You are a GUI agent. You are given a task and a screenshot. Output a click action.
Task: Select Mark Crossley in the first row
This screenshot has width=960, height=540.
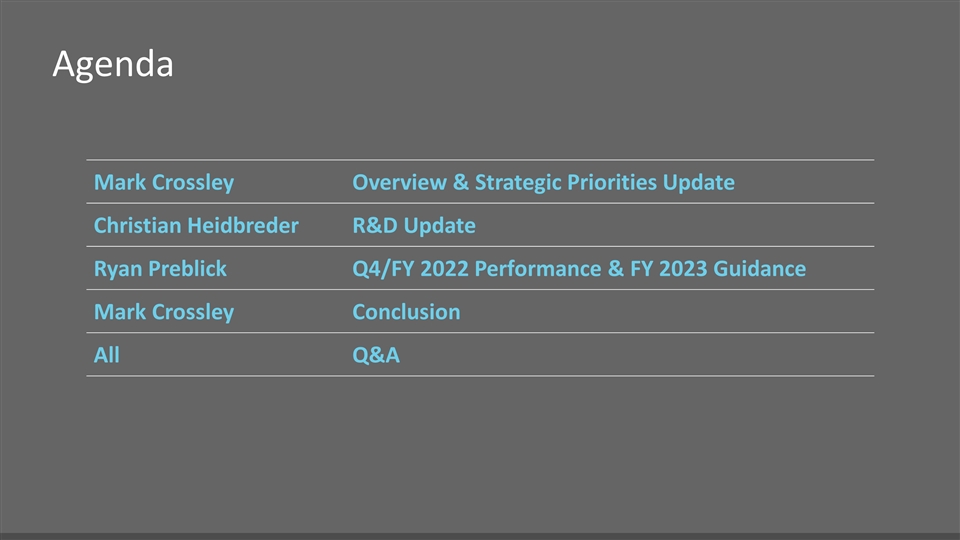[x=163, y=183]
